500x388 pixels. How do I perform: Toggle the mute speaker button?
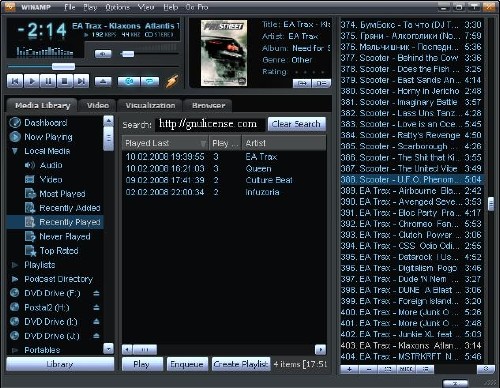click(103, 54)
